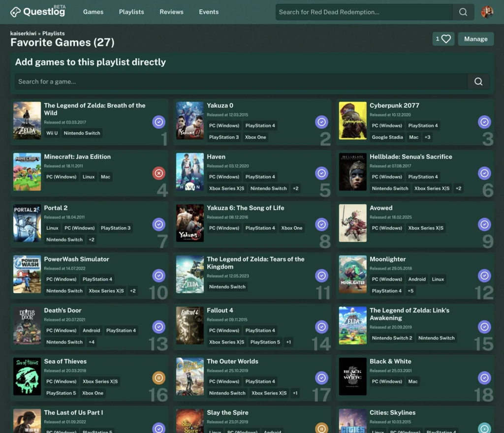Like the playlist with the heart button
Image resolution: width=504 pixels, height=433 pixels.
[x=443, y=39]
